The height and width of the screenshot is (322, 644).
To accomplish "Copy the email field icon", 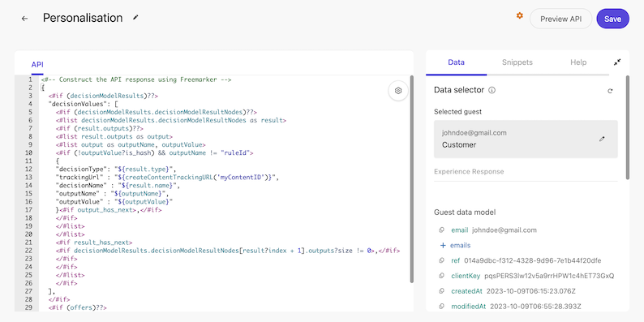I will point(441,230).
